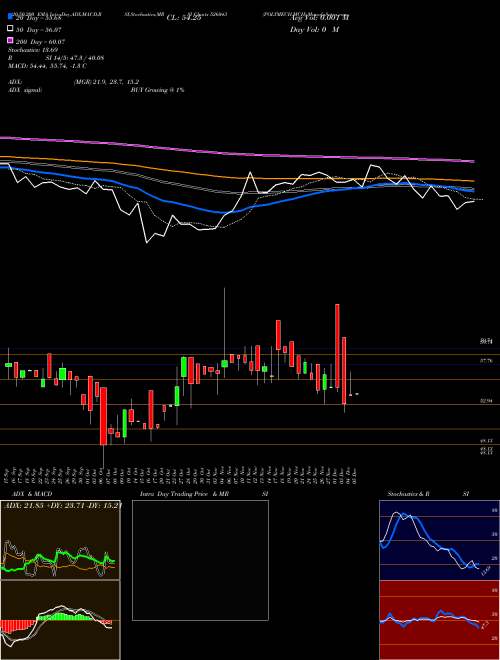Click the 'Day Vol: 0 M' text
The height and width of the screenshot is (660, 500).
314,30
